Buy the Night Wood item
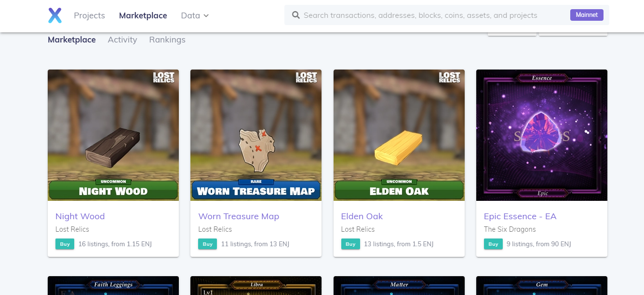 tap(65, 244)
